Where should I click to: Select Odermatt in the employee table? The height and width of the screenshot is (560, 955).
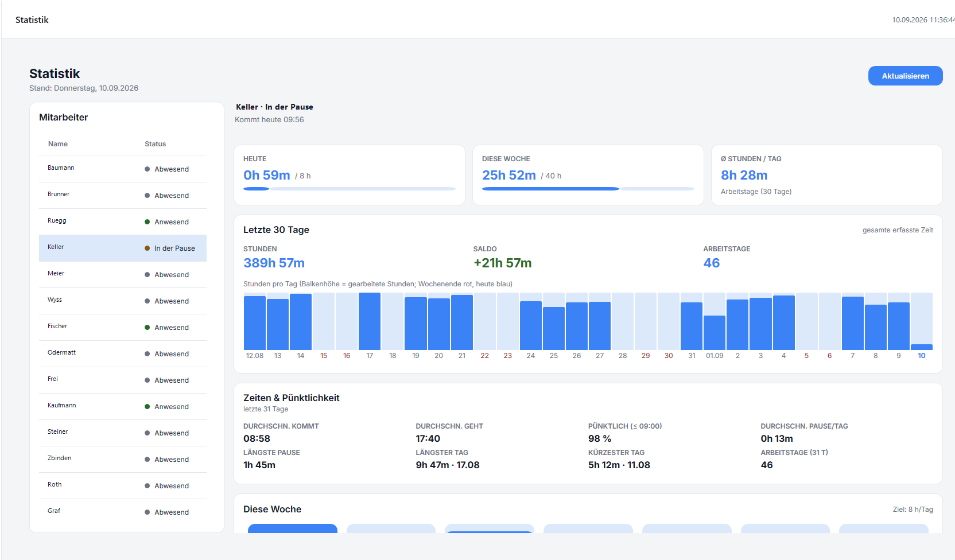tap(123, 354)
